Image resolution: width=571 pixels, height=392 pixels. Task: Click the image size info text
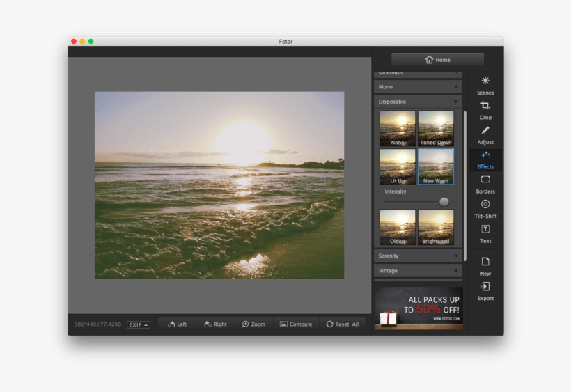click(97, 324)
